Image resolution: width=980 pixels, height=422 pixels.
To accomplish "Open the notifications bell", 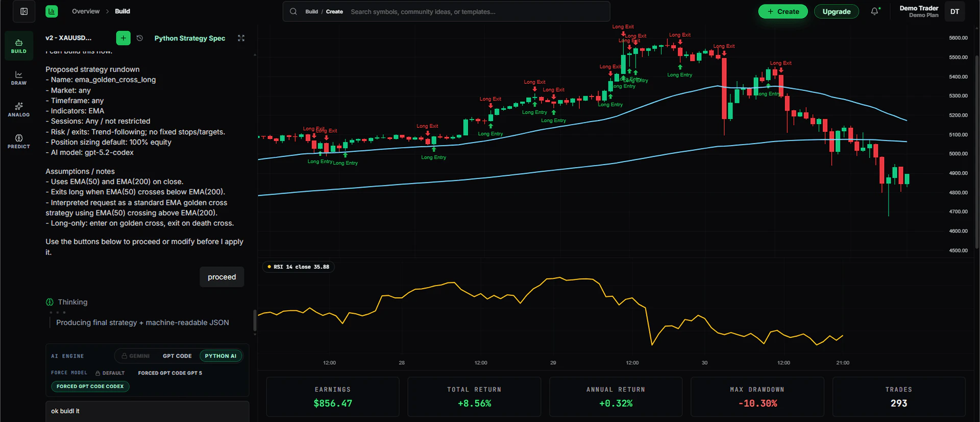I will tap(875, 11).
